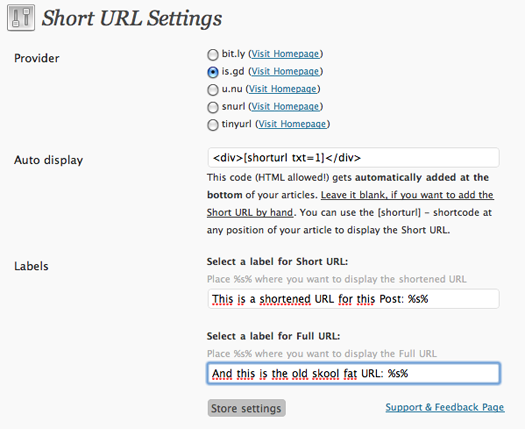The height and width of the screenshot is (429, 525).
Task: Open u.nu Visit Homepage link
Action: (x=283, y=89)
